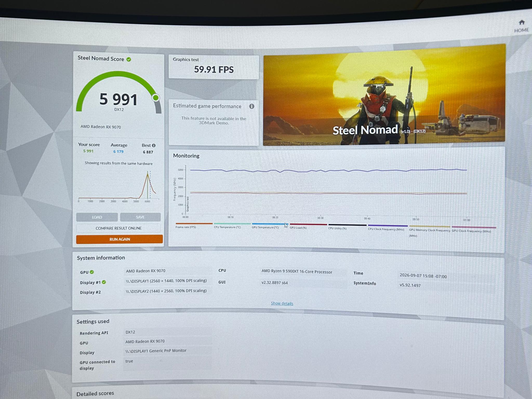Click the info icon next to Best
Viewport: 532px width, 399px height.
click(154, 145)
